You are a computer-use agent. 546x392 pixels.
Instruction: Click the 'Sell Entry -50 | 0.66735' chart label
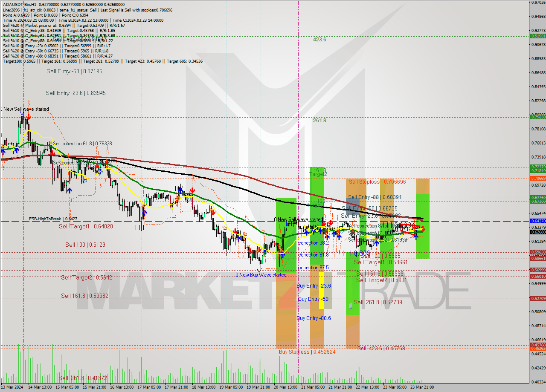(x=369, y=208)
